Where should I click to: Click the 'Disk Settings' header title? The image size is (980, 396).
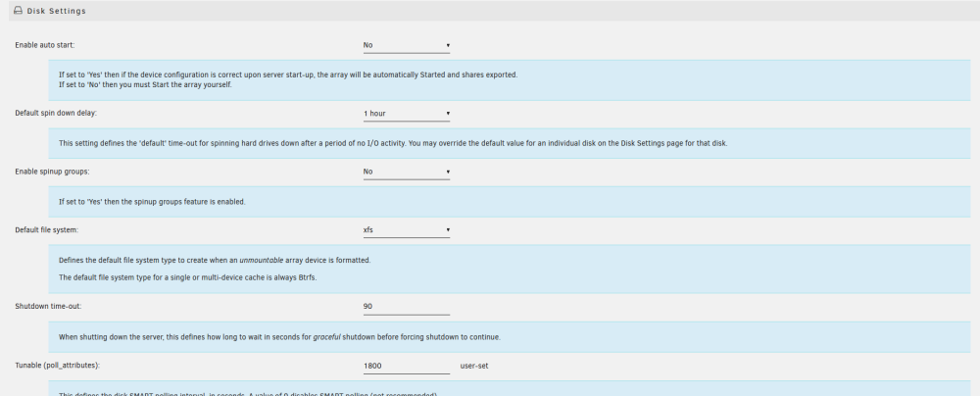point(56,11)
